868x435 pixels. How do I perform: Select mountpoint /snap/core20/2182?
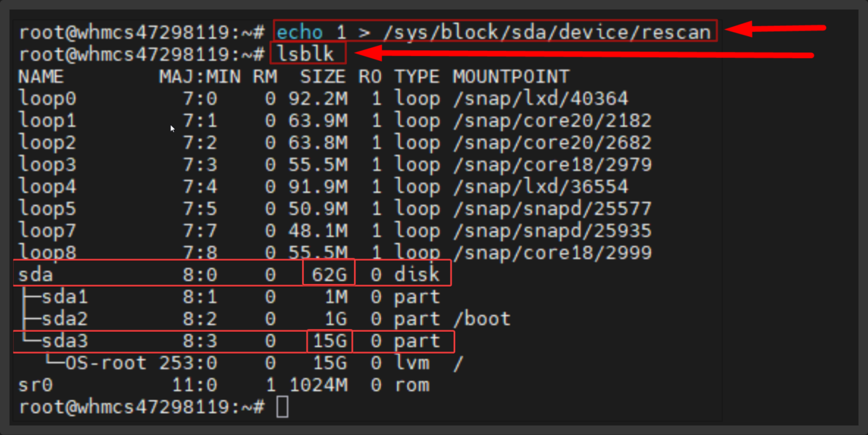[552, 120]
